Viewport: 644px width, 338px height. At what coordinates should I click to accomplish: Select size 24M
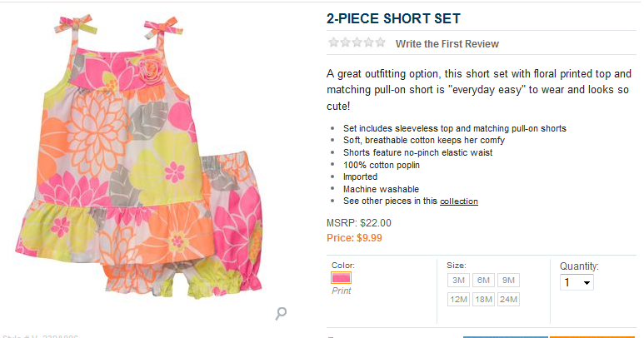pyautogui.click(x=508, y=300)
